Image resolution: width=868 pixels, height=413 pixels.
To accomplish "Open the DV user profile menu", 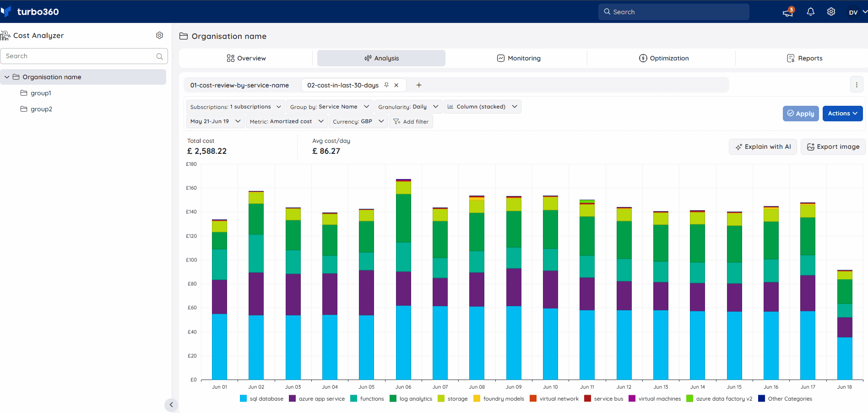I will [857, 12].
